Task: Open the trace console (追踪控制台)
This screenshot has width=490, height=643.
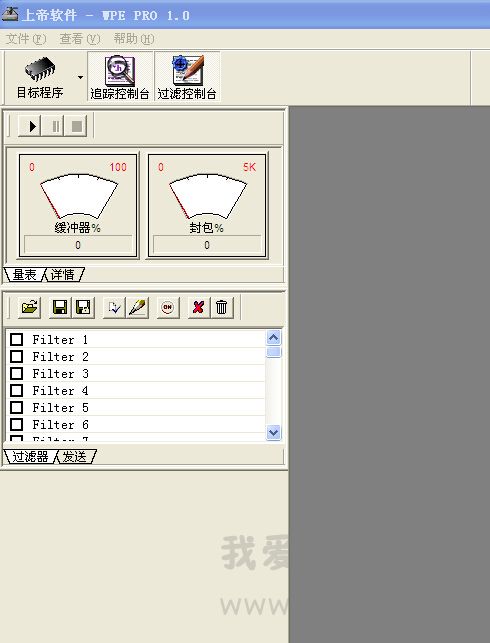Action: point(120,77)
